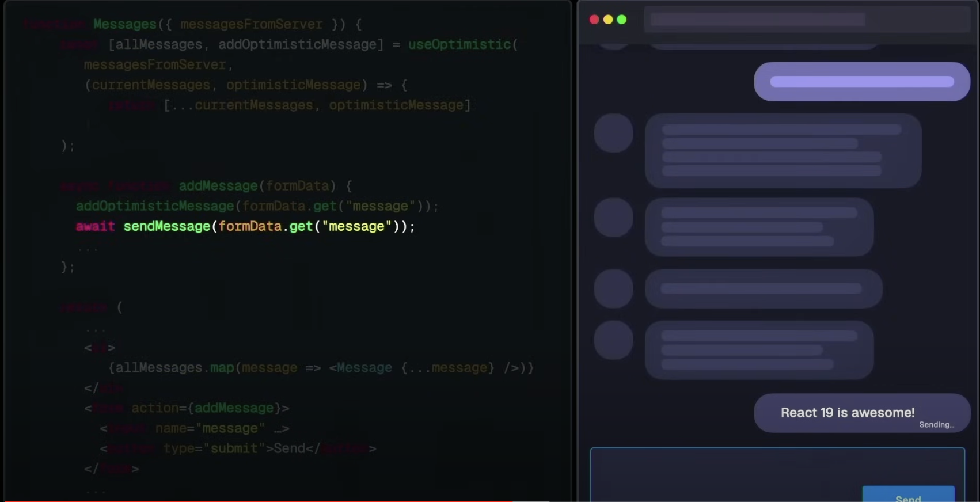The image size is (980, 502).
Task: Select the 'React 19 is awesome!' message bubble
Action: 862,413
